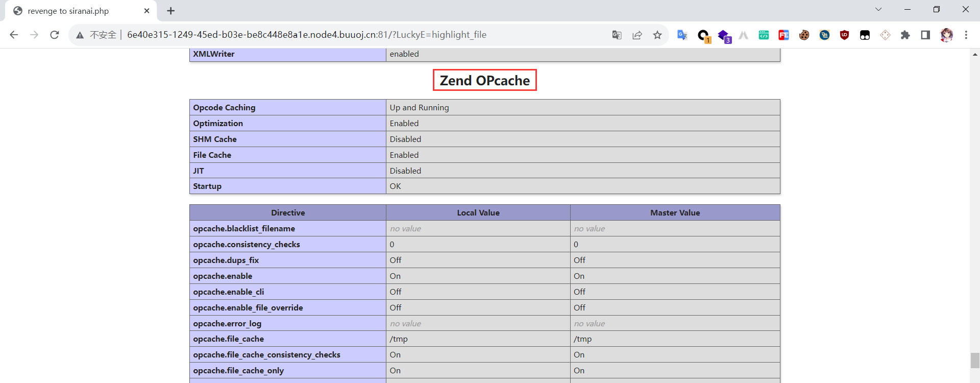Click the 'Startup' row label

coord(207,186)
